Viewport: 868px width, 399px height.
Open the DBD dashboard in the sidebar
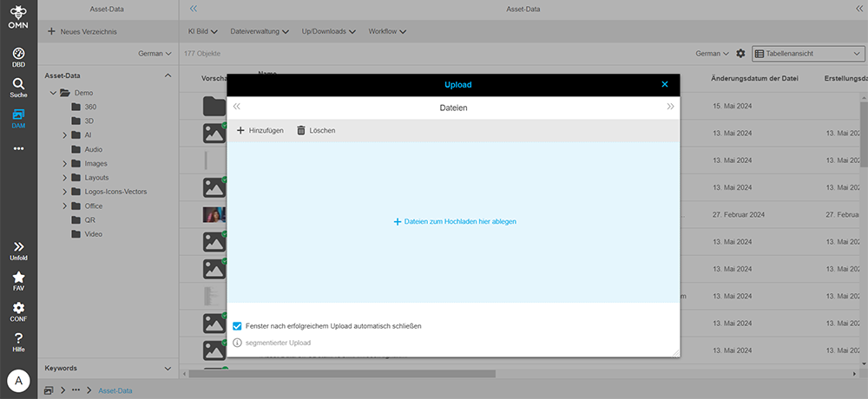(x=18, y=57)
